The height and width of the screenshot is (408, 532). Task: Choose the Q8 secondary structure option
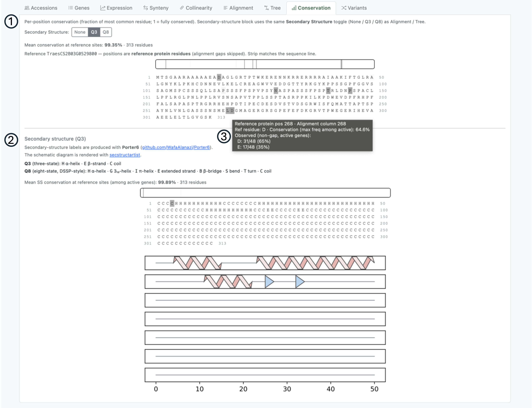coord(106,32)
